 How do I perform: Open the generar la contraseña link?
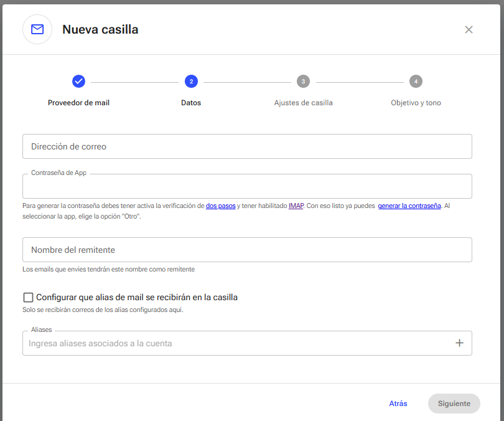pyautogui.click(x=409, y=206)
